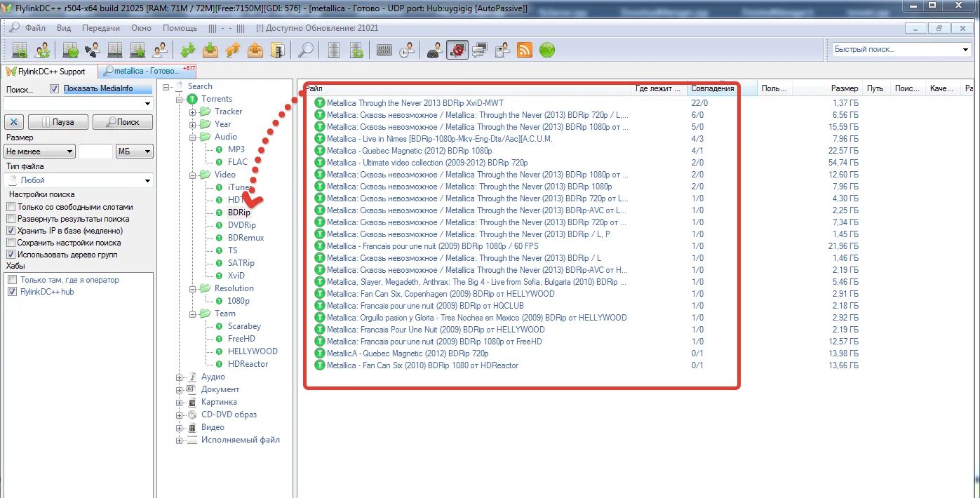980x498 pixels.
Task: Open favorite users star-person icon
Action: 160,50
